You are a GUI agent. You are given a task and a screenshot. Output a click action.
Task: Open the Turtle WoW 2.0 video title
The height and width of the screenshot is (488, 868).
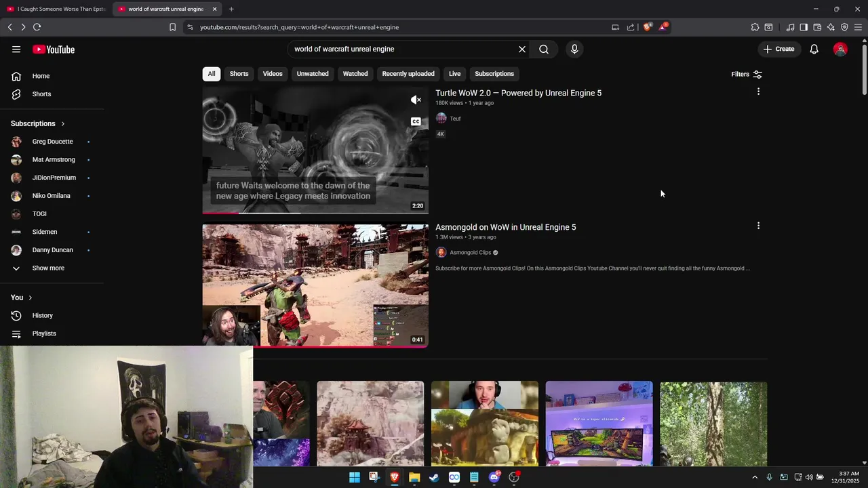(518, 93)
